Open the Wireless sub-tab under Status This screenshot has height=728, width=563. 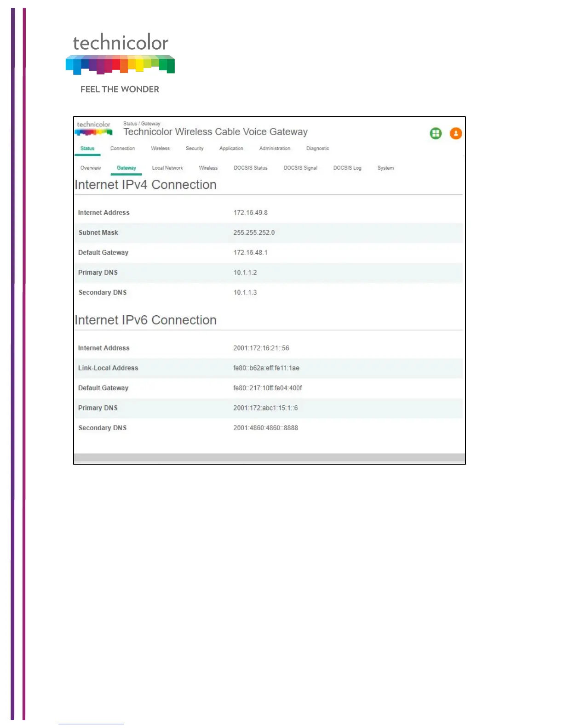point(208,168)
